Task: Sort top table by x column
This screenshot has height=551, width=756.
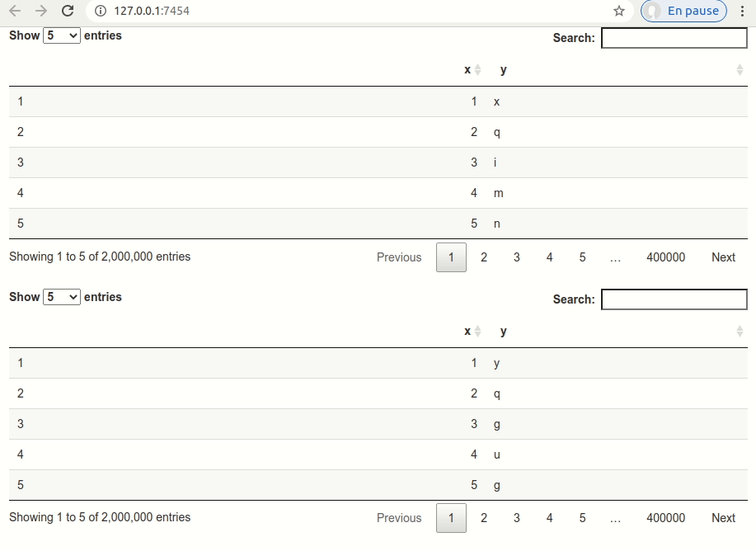Action: click(468, 70)
